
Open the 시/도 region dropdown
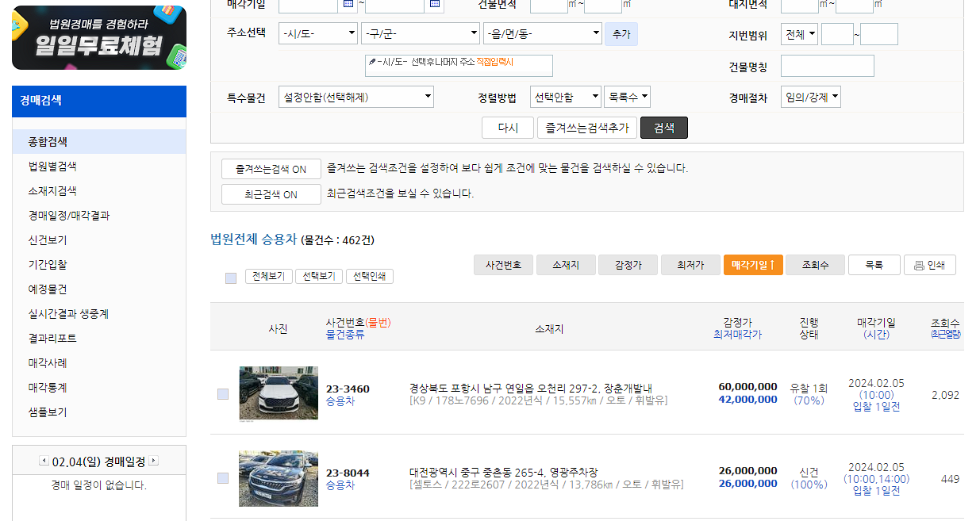317,33
